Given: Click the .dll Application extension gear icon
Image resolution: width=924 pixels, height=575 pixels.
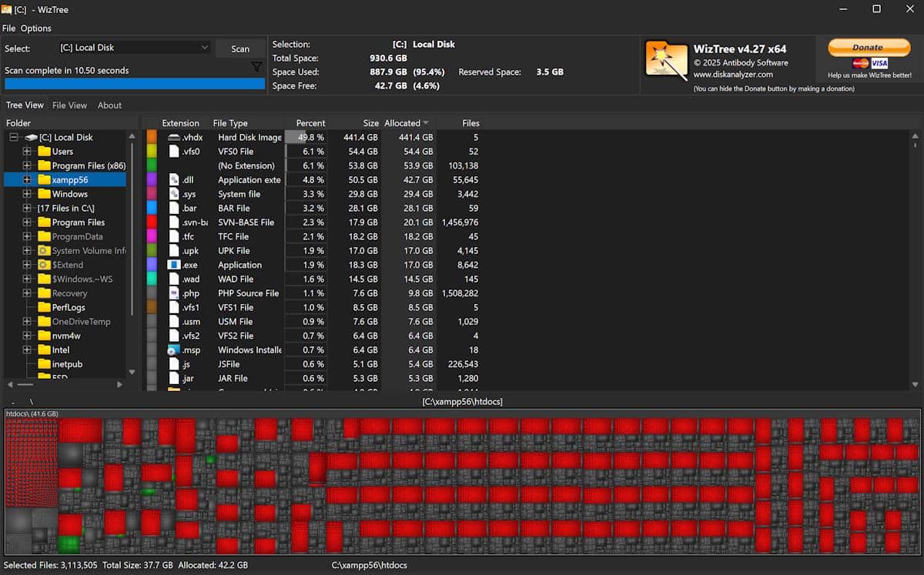Looking at the screenshot, I should (174, 179).
